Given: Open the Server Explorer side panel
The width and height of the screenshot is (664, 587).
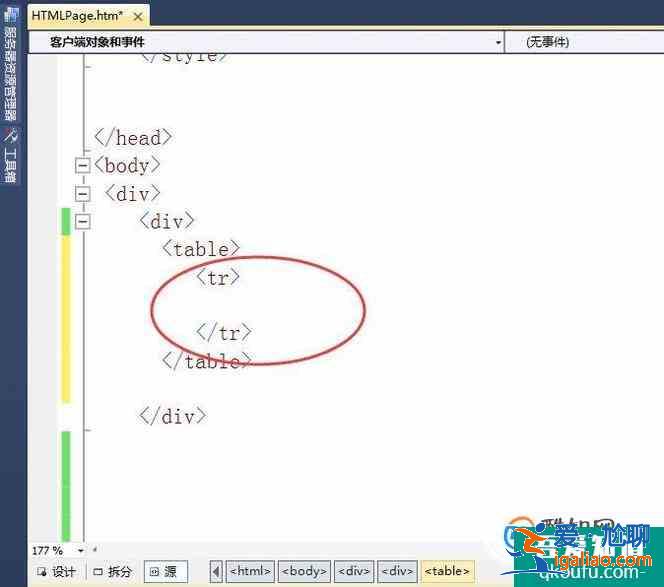Looking at the screenshot, I should (x=10, y=66).
